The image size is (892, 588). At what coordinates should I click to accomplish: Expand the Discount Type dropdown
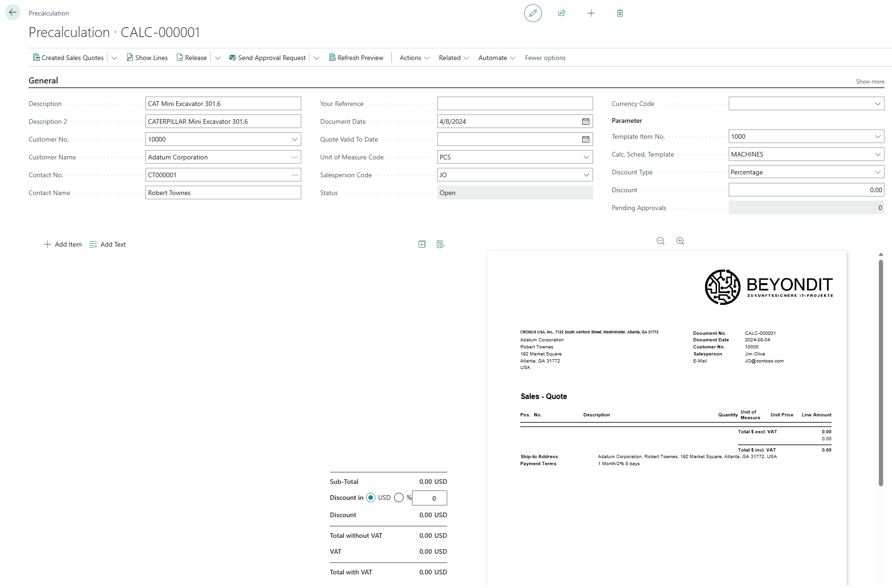(877, 172)
